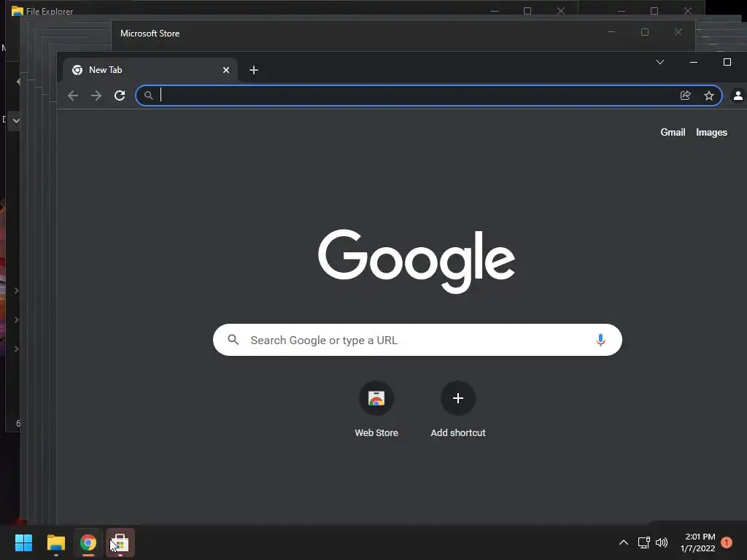Bookmark this tab with the star icon
The height and width of the screenshot is (560, 747).
pos(709,96)
